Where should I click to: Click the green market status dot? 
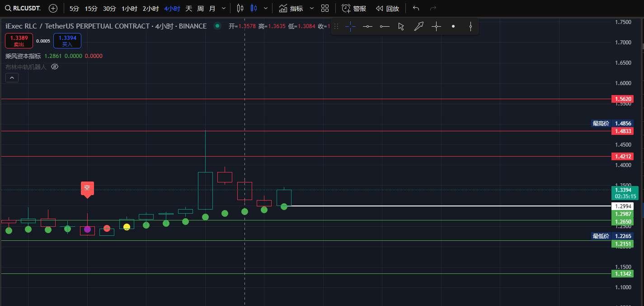tap(217, 26)
